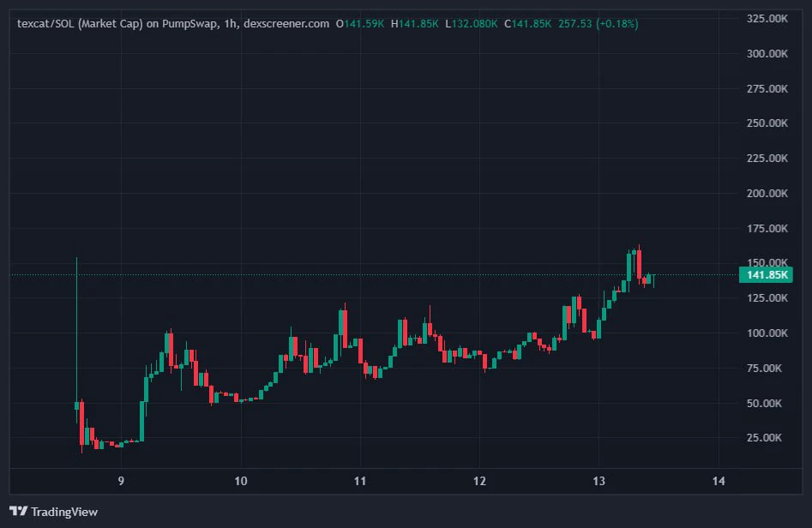Click the 200.00K price axis label
812x528 pixels.
point(767,194)
